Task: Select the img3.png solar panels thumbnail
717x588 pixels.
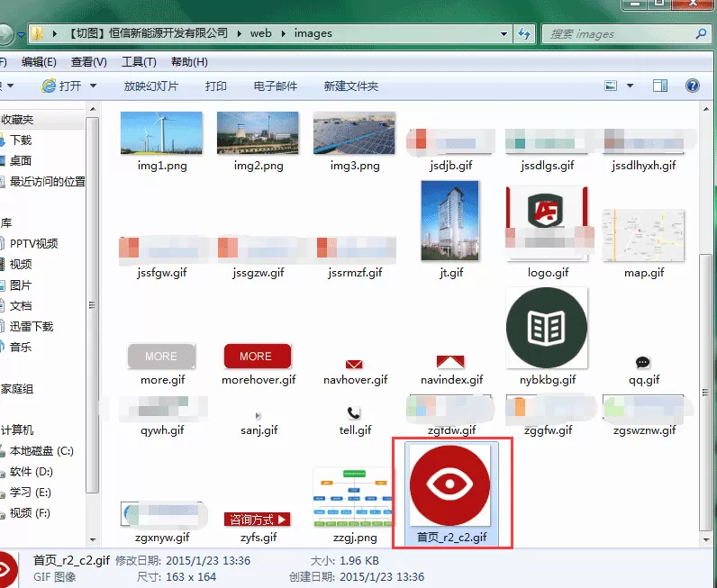Action: pos(354,133)
